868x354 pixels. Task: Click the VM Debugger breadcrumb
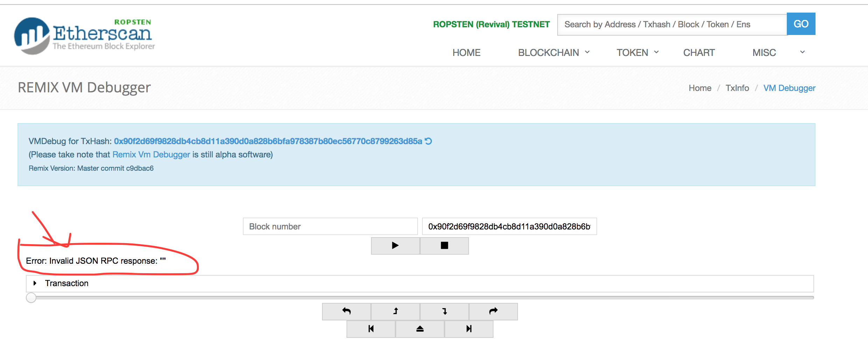pos(789,88)
